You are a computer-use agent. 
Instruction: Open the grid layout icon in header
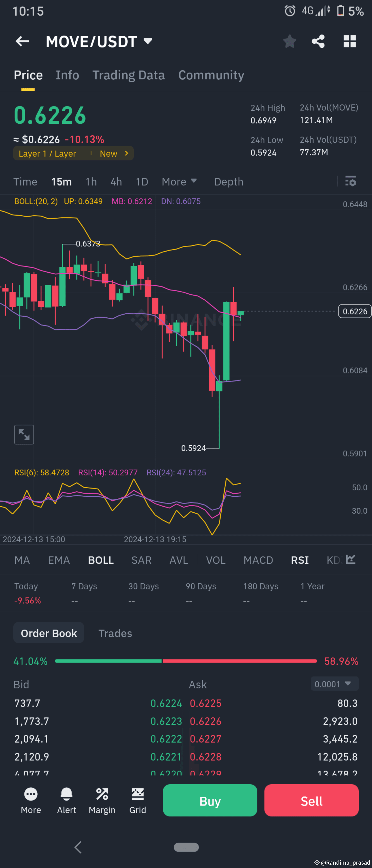point(349,41)
